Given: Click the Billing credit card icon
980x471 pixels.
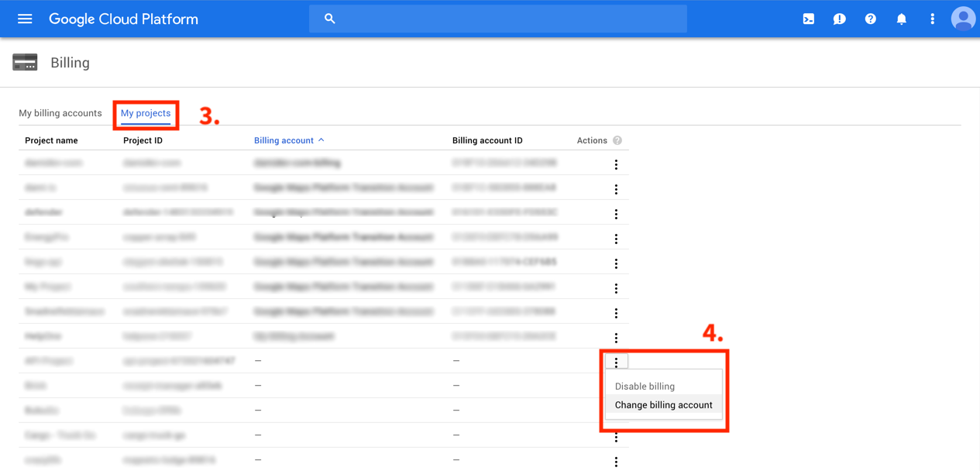Looking at the screenshot, I should tap(25, 62).
